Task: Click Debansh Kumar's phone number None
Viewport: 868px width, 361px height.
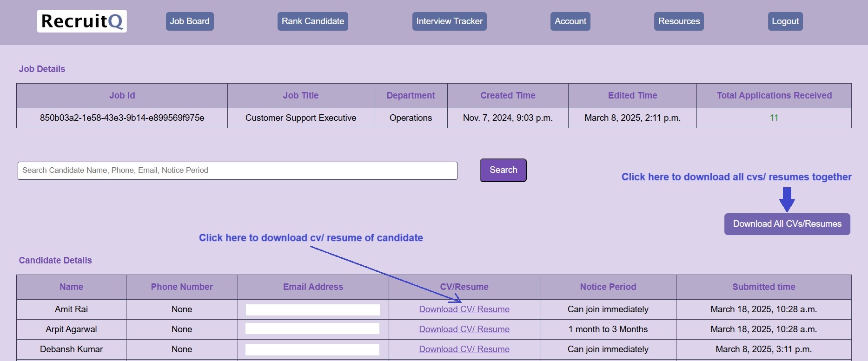Action: [x=182, y=349]
